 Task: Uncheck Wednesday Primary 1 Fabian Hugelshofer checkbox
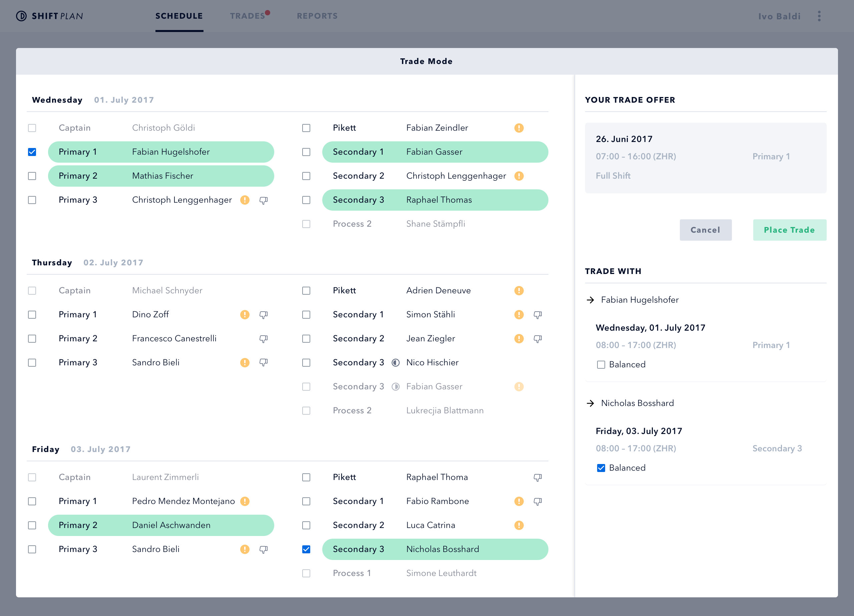point(32,152)
